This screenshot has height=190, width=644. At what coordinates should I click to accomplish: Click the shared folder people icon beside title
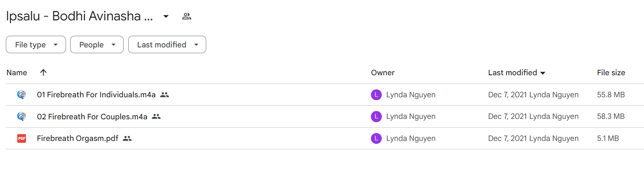[x=187, y=17]
